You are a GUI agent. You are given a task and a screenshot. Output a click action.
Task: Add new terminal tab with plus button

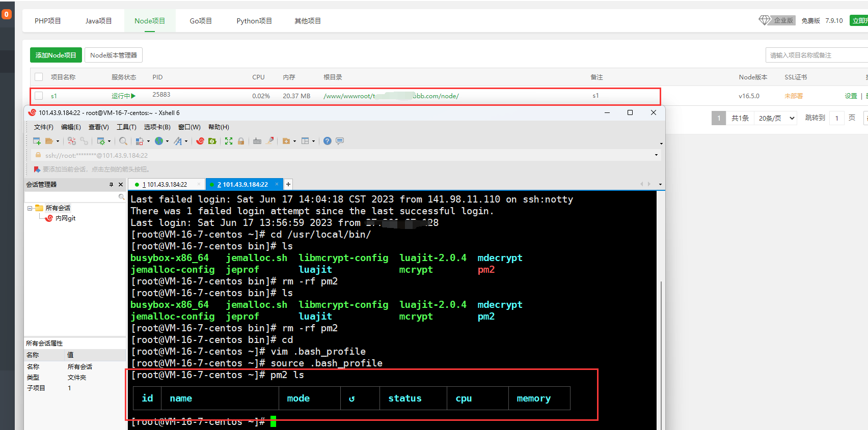288,184
